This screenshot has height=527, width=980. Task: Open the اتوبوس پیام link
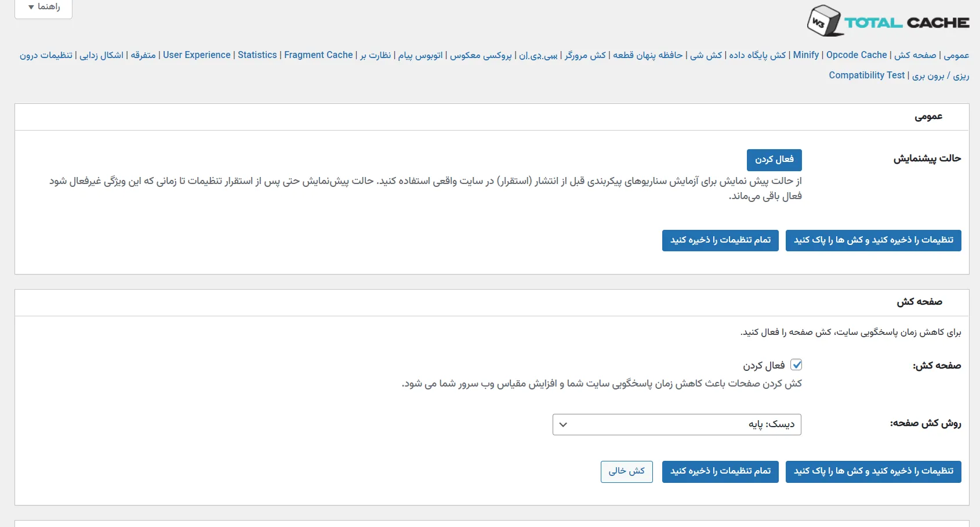coord(420,55)
